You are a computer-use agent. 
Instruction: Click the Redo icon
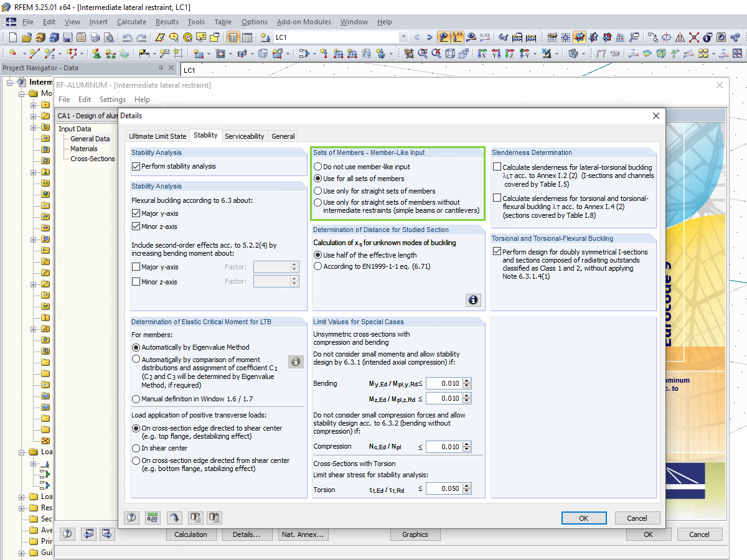[x=141, y=37]
